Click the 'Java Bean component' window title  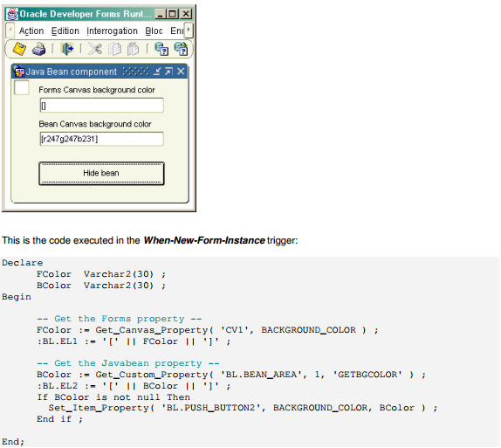(72, 72)
